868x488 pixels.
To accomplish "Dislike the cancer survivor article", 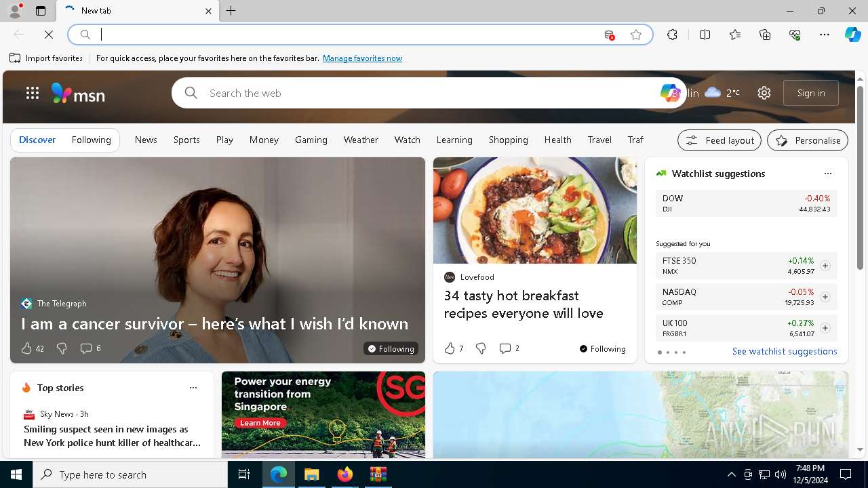I will 62,348.
